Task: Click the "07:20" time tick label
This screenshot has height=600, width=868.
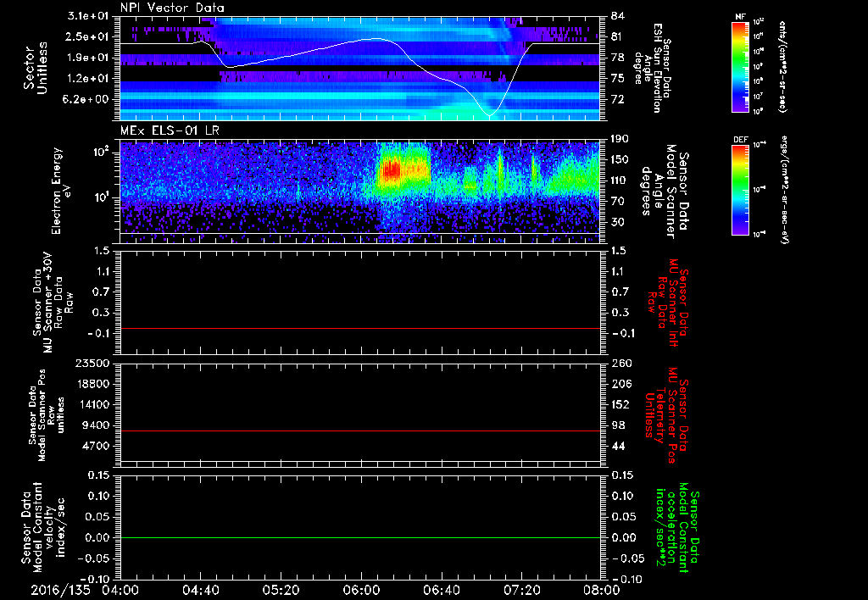Action: point(521,590)
